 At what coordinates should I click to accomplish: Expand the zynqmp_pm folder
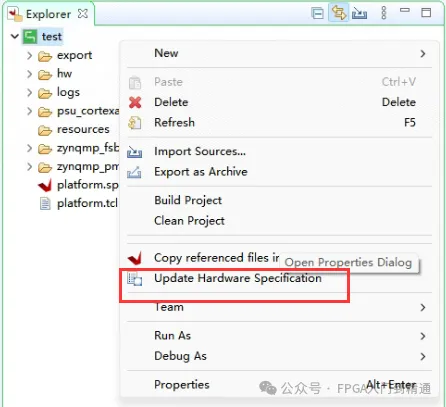coord(30,167)
